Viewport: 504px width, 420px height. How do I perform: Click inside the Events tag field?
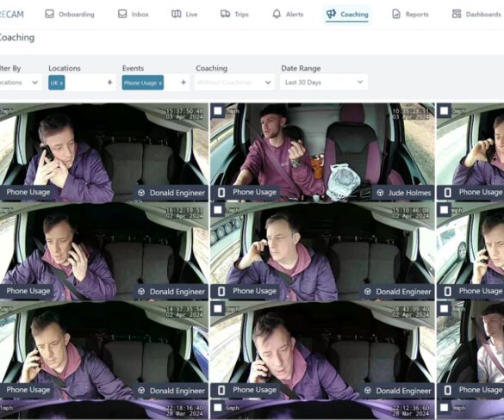tap(155, 83)
